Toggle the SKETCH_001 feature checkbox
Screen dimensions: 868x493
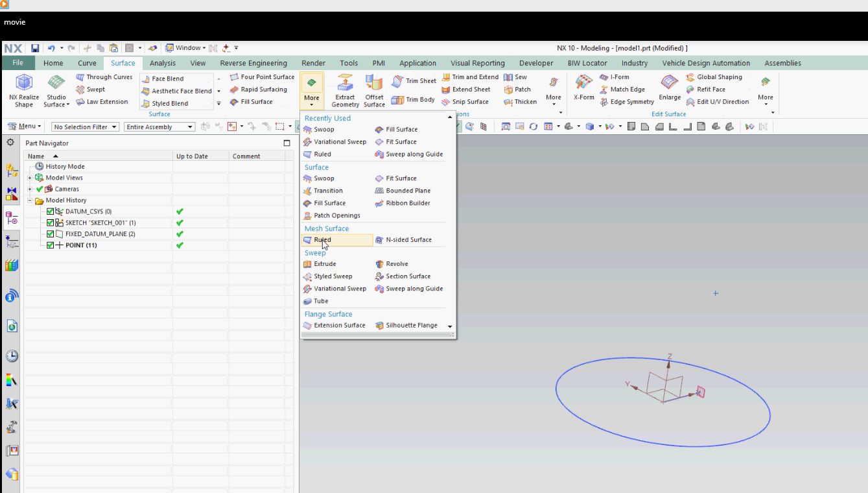(x=51, y=222)
